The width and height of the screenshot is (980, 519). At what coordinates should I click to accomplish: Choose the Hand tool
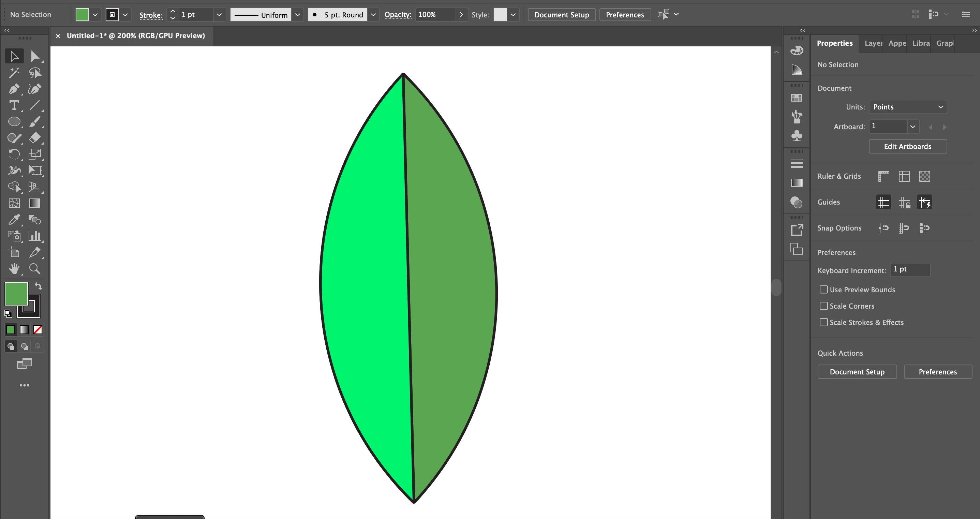(x=14, y=269)
